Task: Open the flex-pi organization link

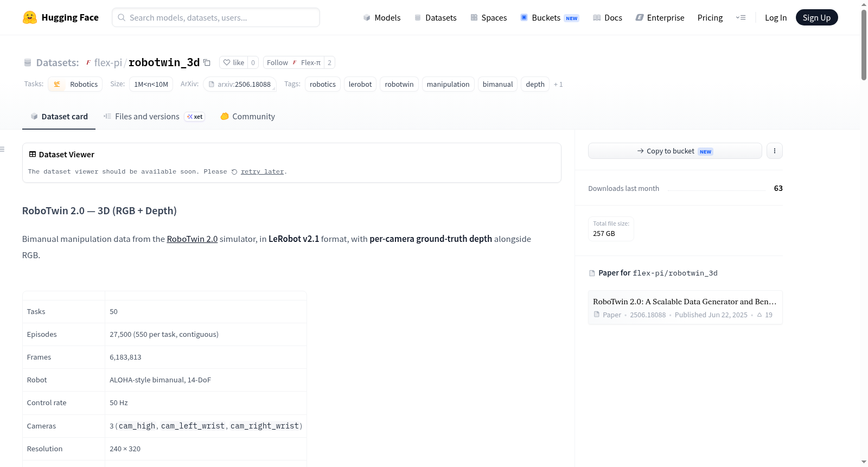Action: coord(108,62)
